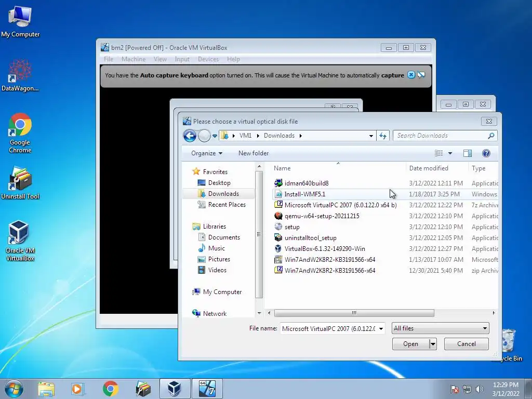Open Oracle VM VirtualBox desktop shortcut

tap(20, 241)
